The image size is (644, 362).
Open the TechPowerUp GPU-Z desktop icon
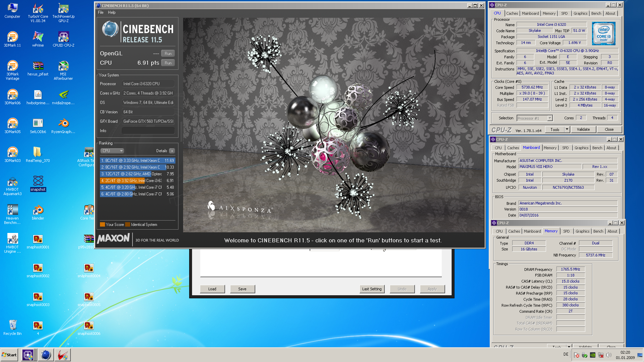coord(63,13)
